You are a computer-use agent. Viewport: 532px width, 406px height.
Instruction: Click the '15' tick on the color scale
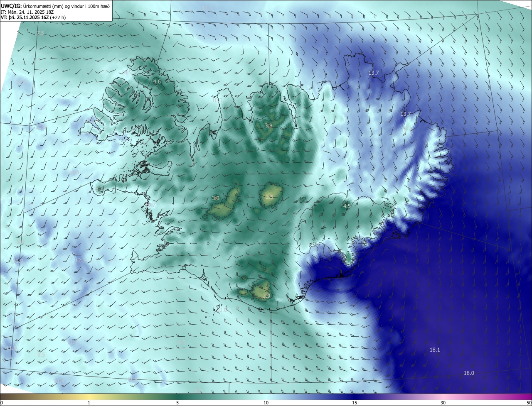click(355, 403)
